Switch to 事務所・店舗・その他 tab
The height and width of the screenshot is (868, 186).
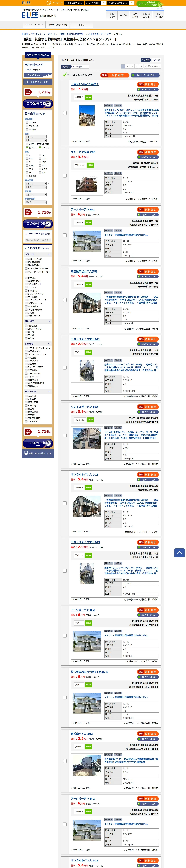[x=58, y=25]
